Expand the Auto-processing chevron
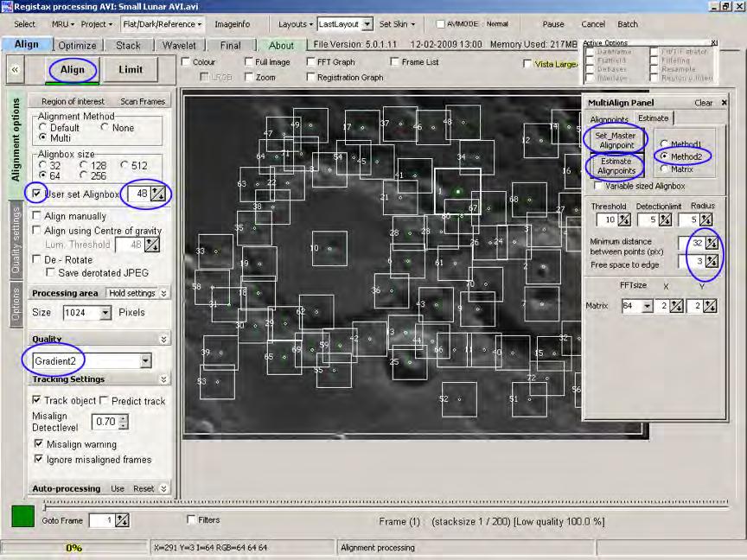747x560 pixels. [x=164, y=488]
